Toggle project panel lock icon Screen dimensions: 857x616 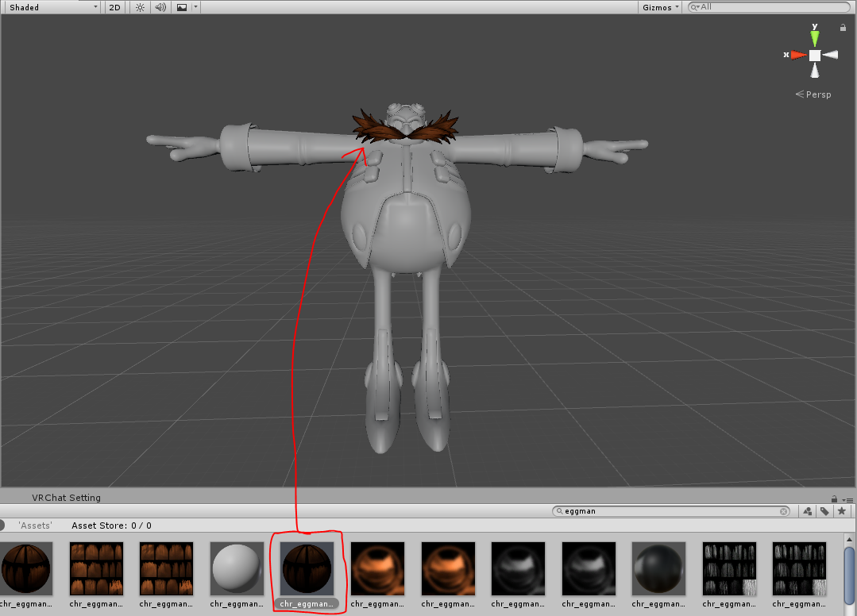tap(834, 499)
